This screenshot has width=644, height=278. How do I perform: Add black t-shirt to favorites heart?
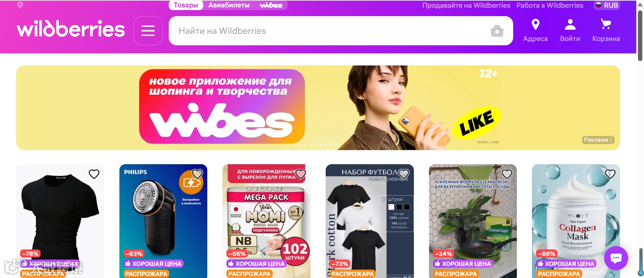(94, 174)
